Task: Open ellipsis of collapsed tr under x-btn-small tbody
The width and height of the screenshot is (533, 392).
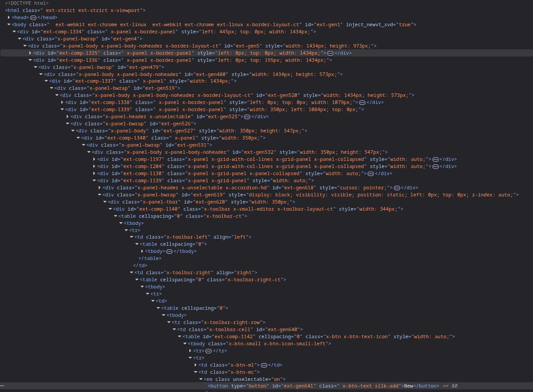Action: click(x=208, y=351)
